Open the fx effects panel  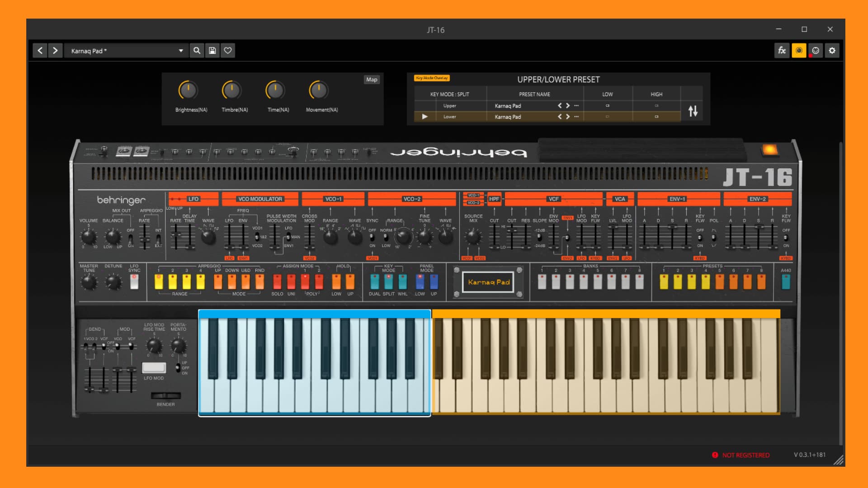point(782,51)
